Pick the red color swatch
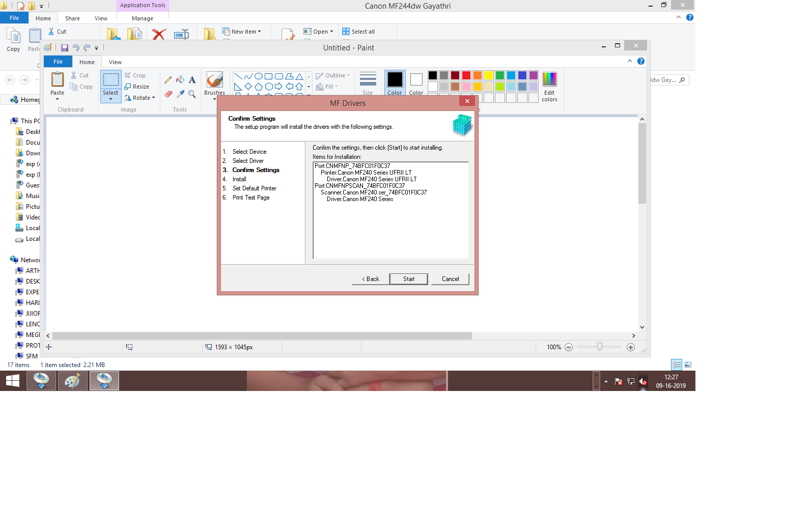 [x=466, y=75]
